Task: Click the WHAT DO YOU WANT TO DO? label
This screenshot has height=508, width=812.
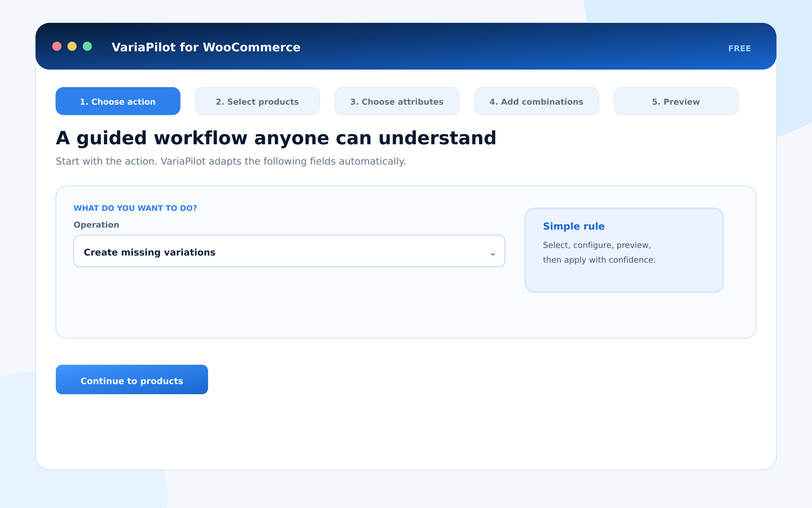Action: tap(135, 208)
